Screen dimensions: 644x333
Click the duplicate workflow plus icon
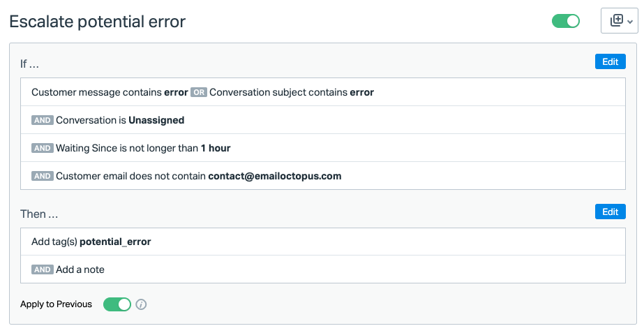[x=616, y=21]
